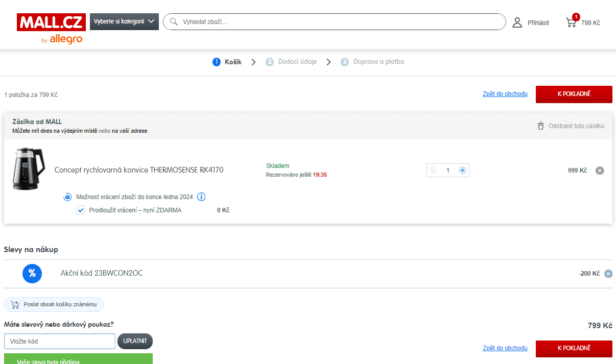Decrease kettle quantity with minus button
The image size is (616, 364).
pos(434,171)
